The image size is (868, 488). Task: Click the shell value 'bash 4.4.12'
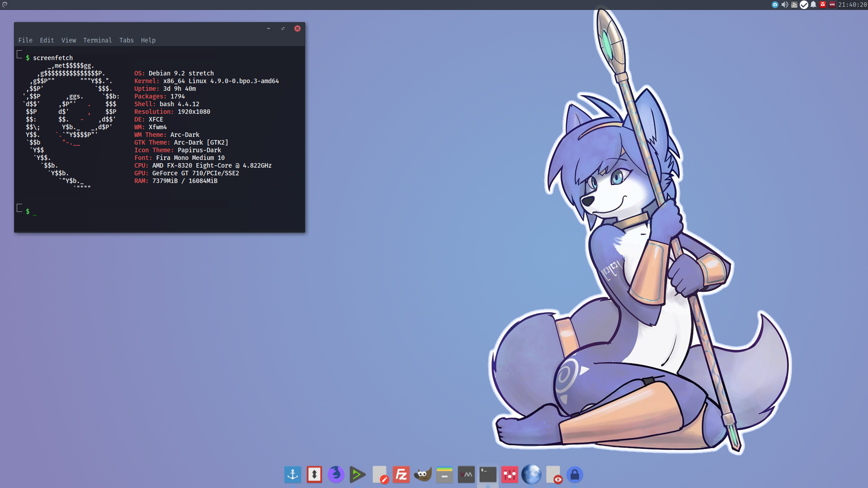click(179, 104)
